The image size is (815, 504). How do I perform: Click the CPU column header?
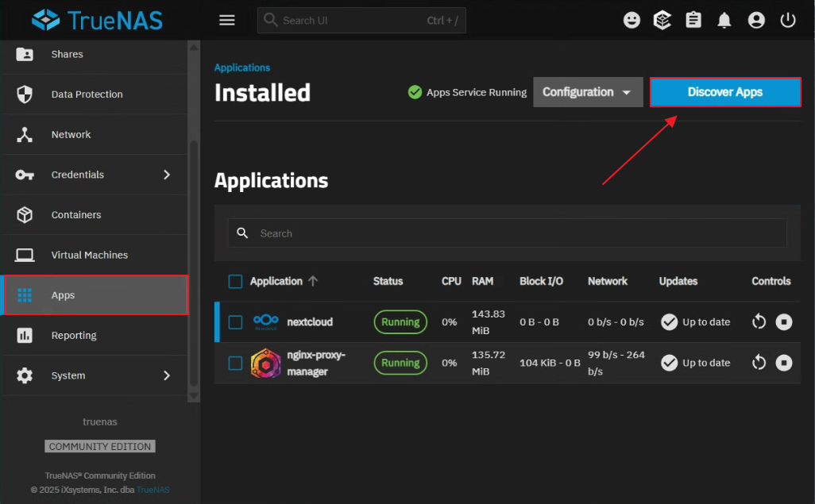(451, 281)
